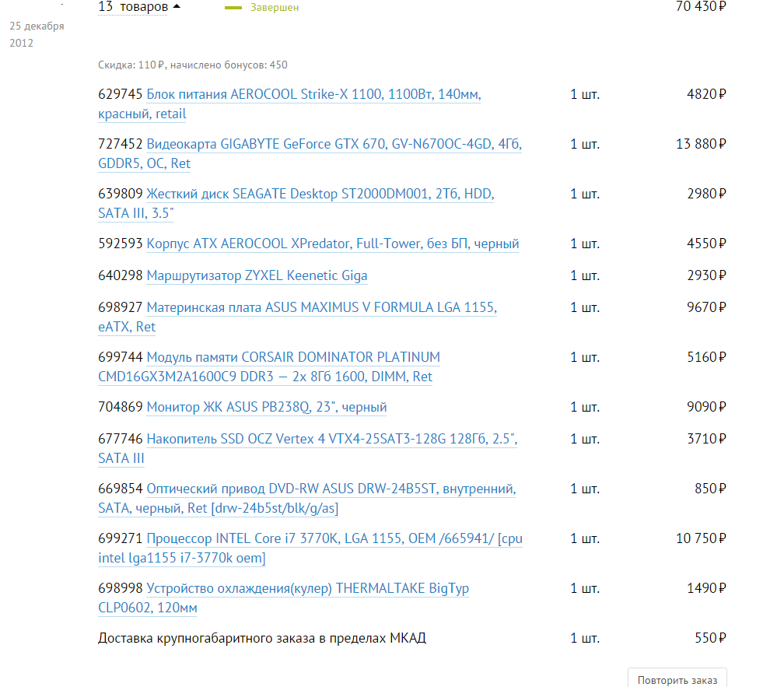Click the price 5160 ₽
This screenshot has height=687, width=784.
click(706, 357)
